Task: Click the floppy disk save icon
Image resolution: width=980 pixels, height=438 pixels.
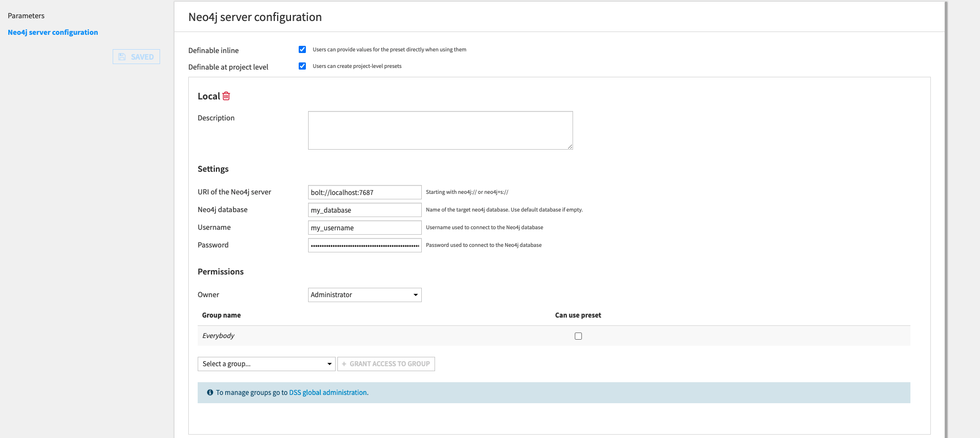Action: [122, 57]
